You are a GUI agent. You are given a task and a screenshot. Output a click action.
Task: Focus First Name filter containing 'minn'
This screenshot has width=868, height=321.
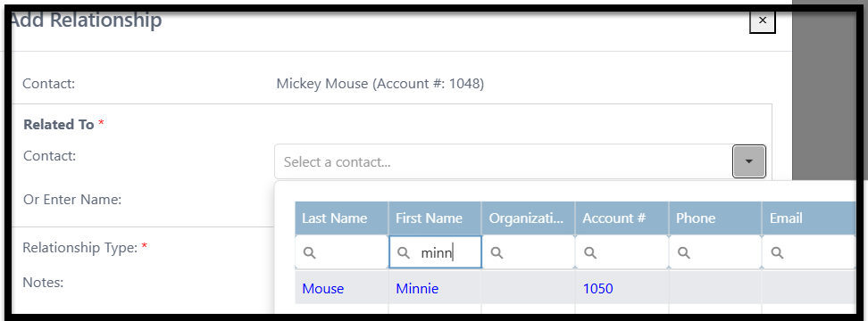(435, 252)
